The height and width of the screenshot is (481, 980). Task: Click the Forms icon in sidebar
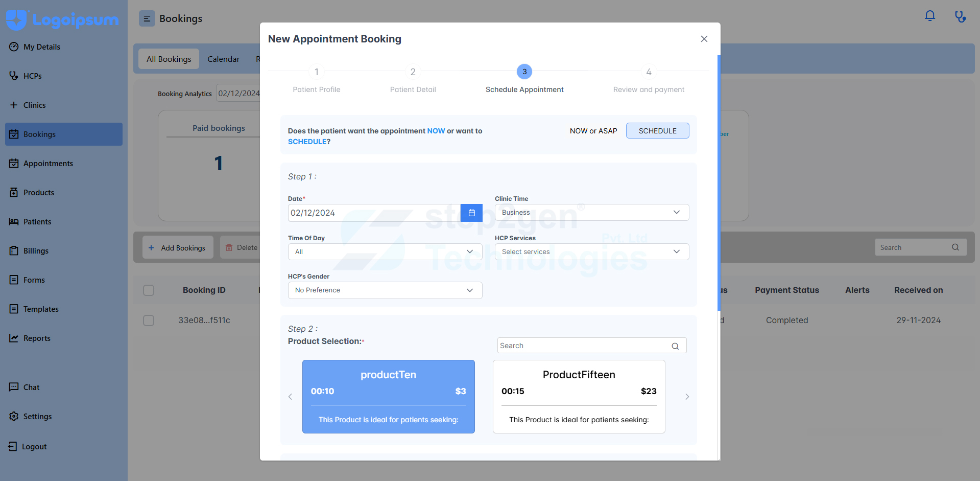tap(14, 280)
